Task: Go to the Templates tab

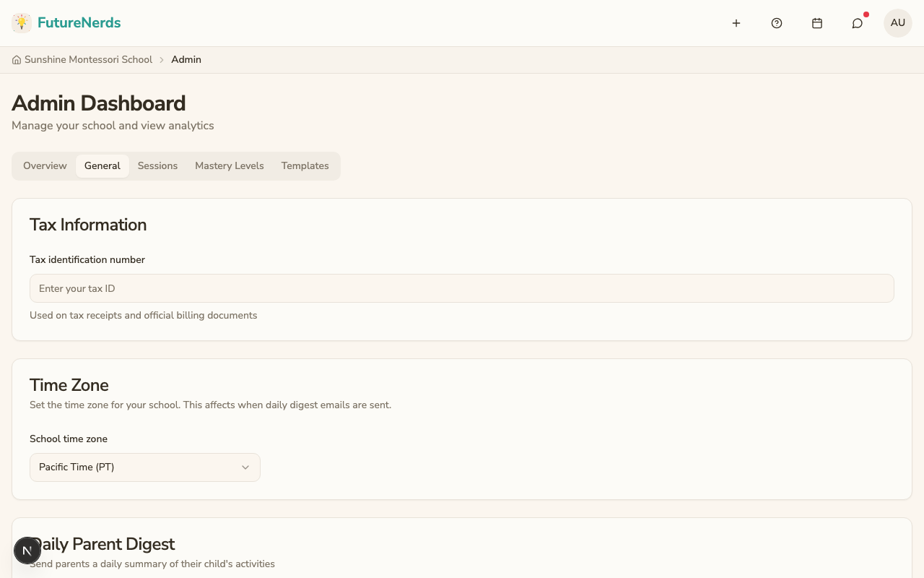Action: click(305, 166)
